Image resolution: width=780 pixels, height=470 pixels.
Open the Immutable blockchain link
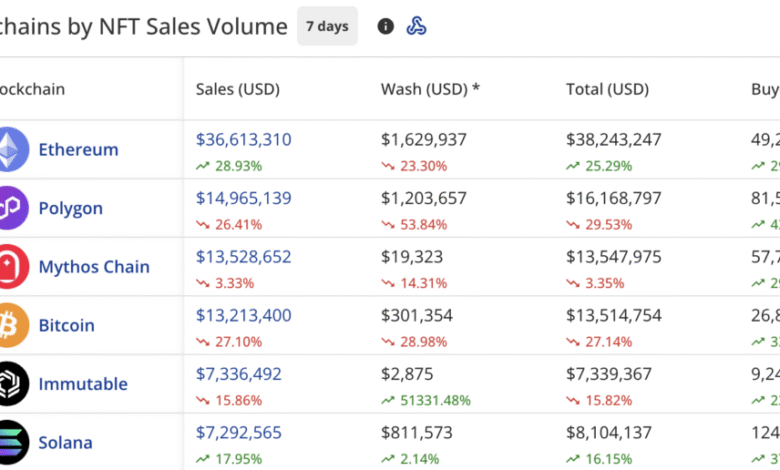pos(83,384)
